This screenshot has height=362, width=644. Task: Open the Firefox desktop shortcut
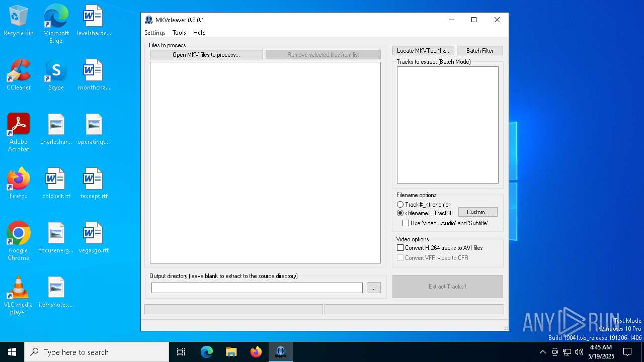[x=19, y=184]
